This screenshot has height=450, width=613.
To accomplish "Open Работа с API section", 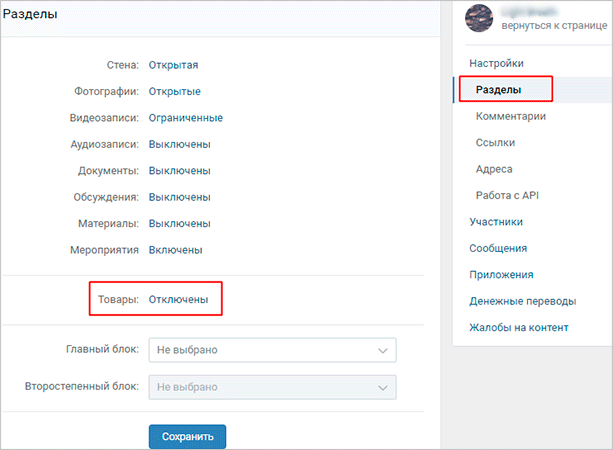I will 509,195.
